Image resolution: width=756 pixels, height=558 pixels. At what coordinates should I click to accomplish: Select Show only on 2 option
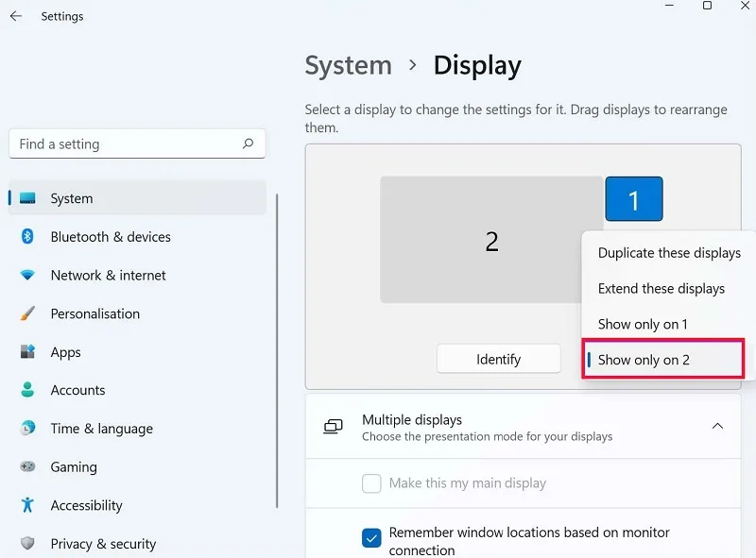663,359
